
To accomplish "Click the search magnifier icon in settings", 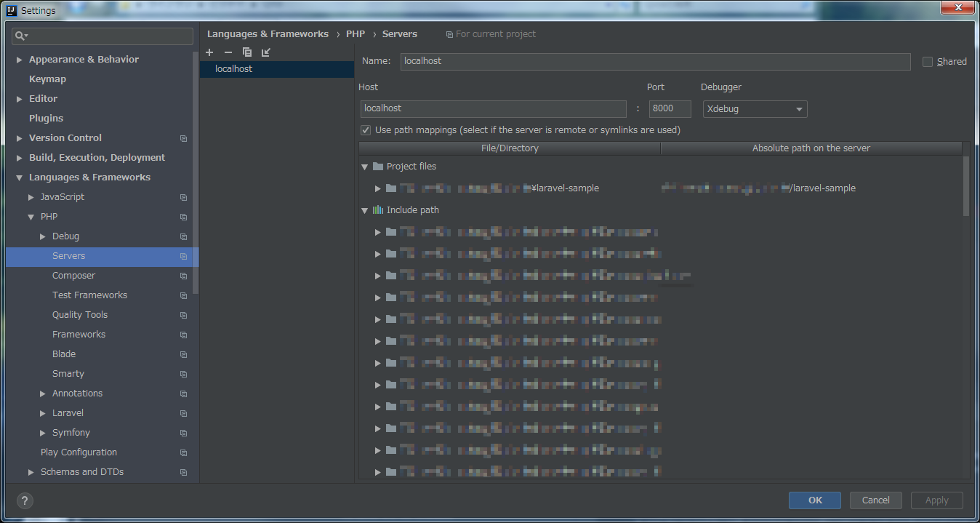I will coord(22,36).
